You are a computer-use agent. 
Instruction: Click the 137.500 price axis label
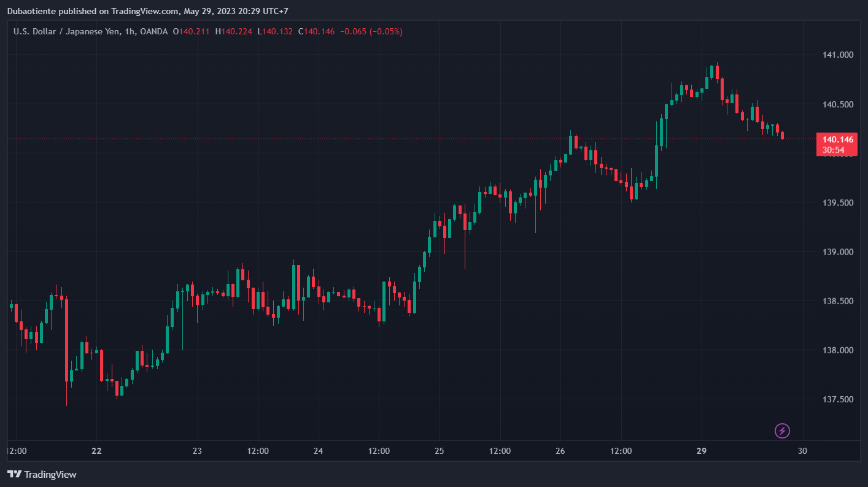click(x=837, y=400)
